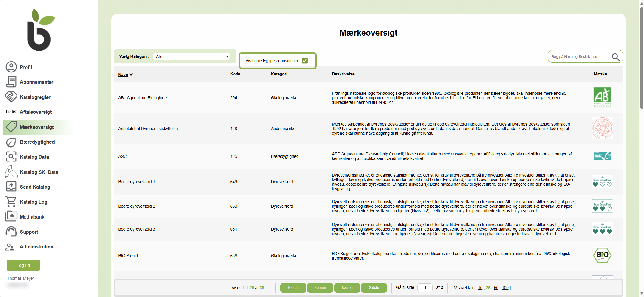Viewport: 644px width, 297px height.
Task: Click the Dyrenes Beskyttelse round logo
Action: click(x=602, y=128)
